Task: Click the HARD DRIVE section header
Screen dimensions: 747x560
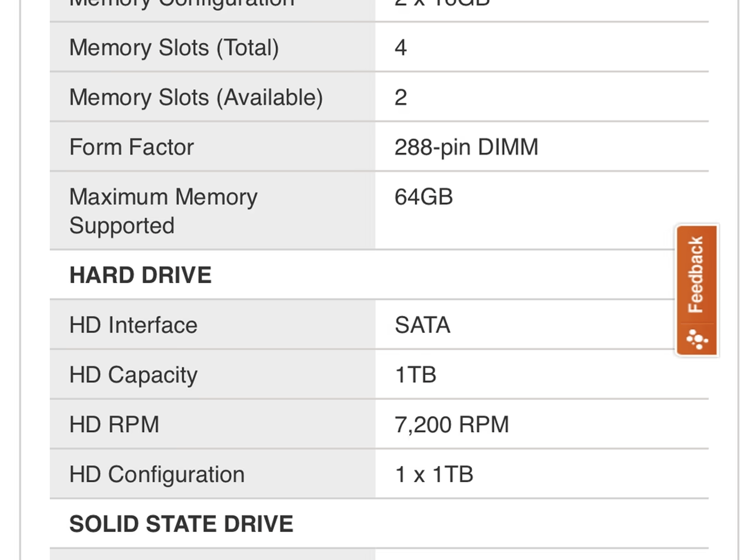Action: click(140, 275)
